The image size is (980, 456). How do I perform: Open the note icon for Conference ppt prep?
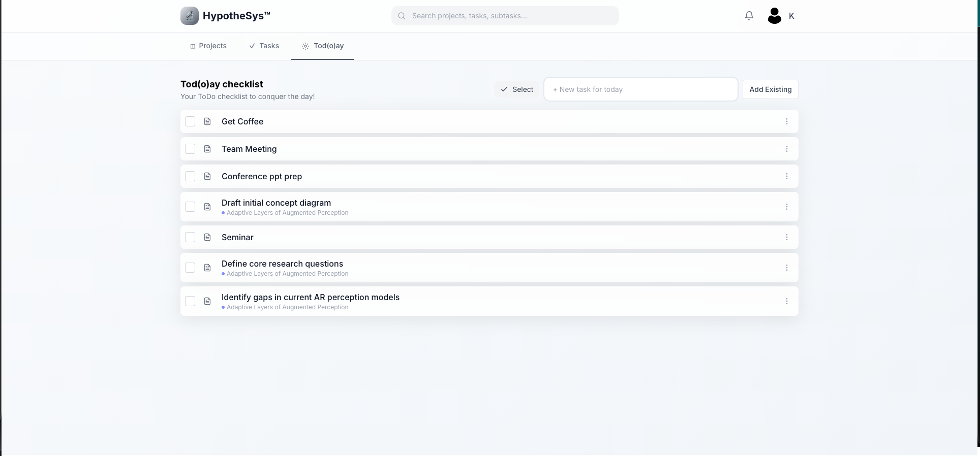tap(207, 176)
